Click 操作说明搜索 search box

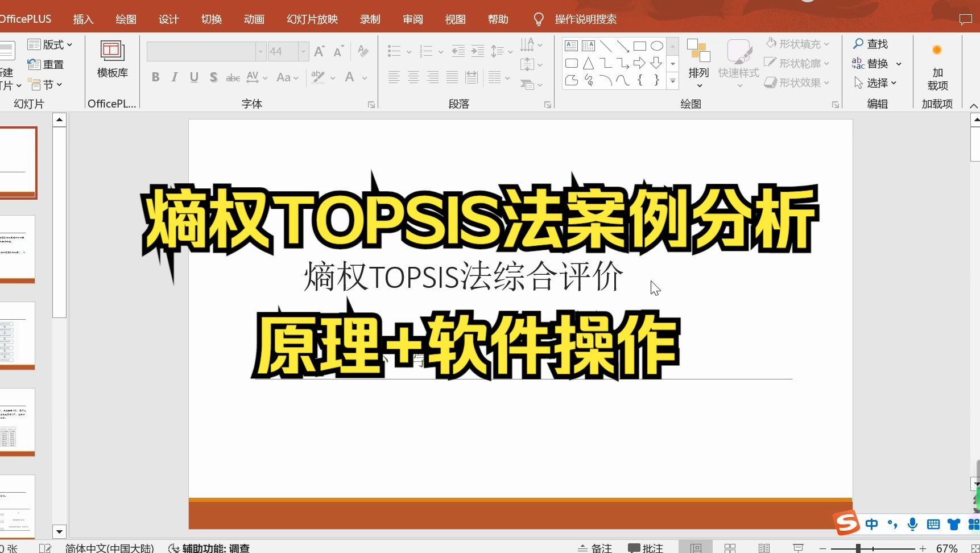point(586,19)
